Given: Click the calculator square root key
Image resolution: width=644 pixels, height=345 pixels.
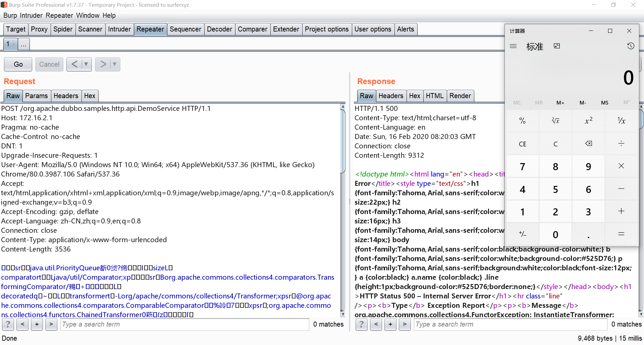Looking at the screenshot, I should pos(555,121).
